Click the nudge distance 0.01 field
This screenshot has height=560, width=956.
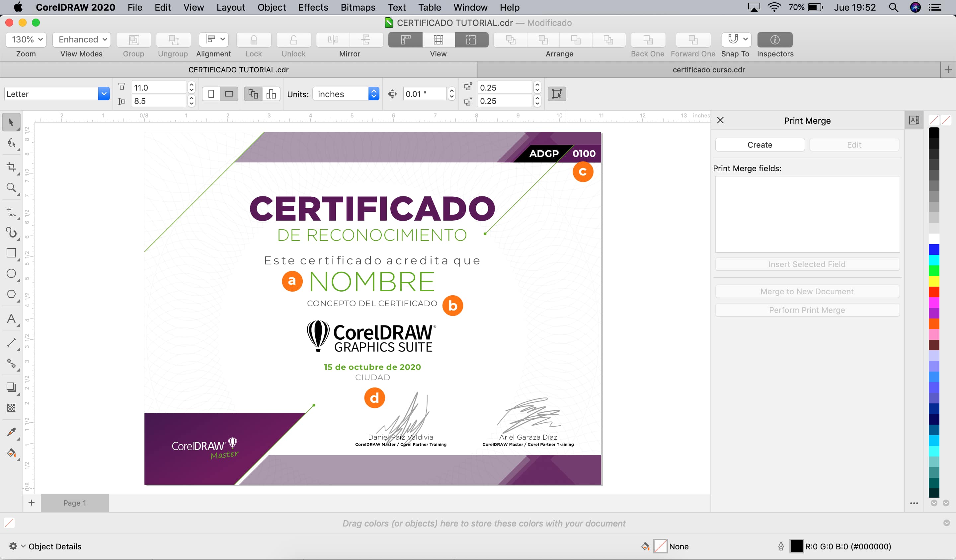425,94
